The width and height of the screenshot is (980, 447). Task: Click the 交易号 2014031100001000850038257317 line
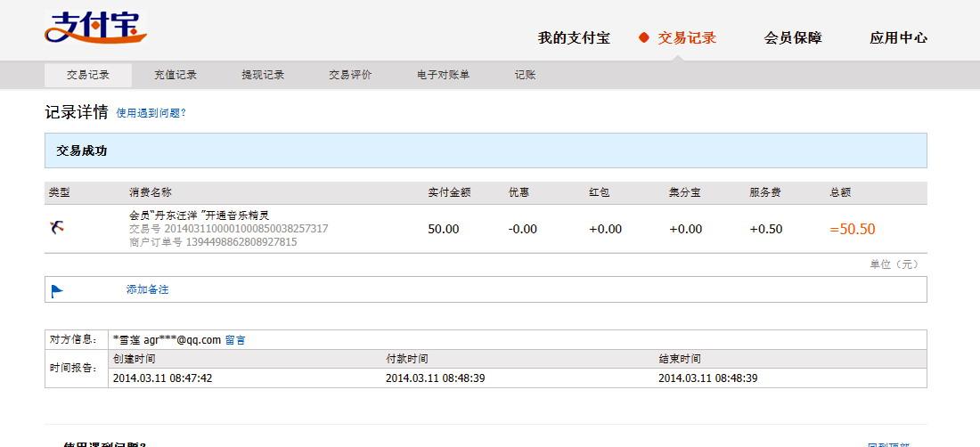pos(229,229)
